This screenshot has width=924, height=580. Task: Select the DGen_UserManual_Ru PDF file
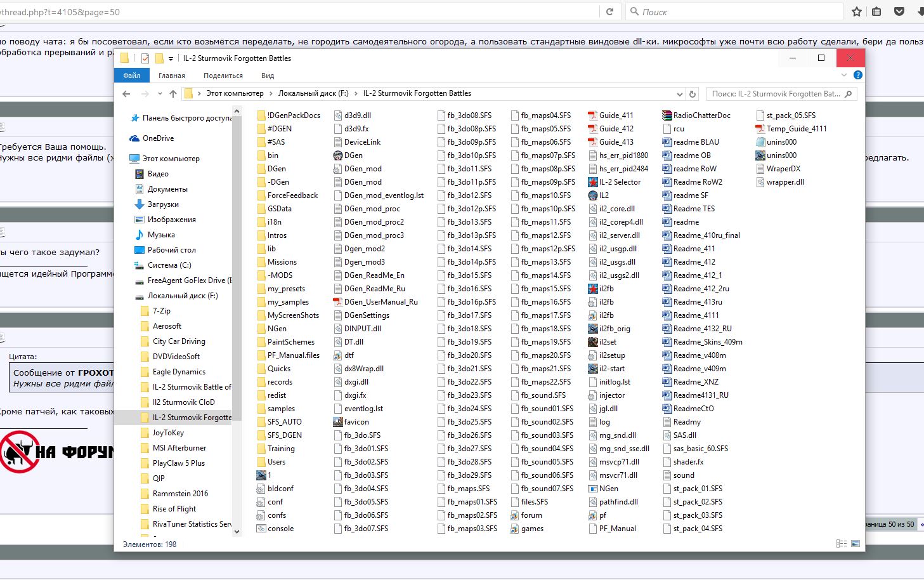point(380,302)
